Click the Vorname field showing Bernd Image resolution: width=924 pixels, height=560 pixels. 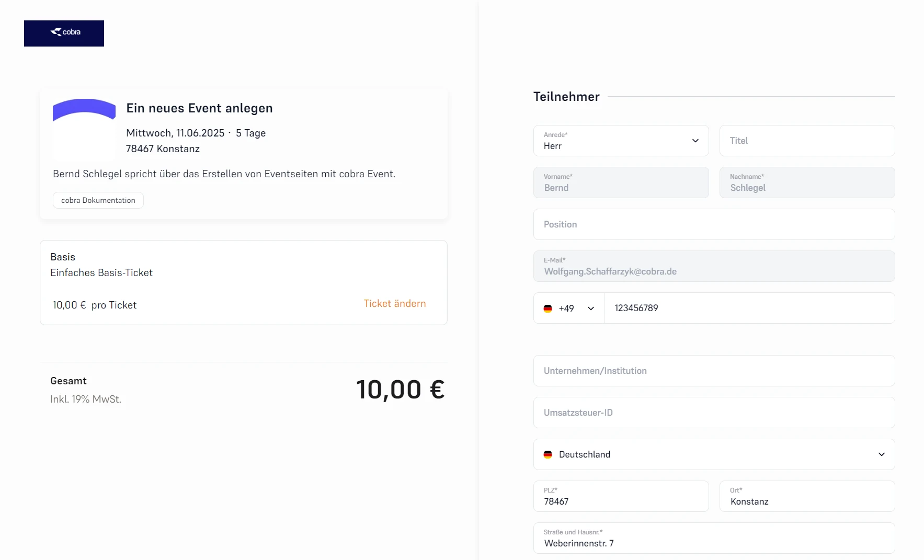(621, 183)
